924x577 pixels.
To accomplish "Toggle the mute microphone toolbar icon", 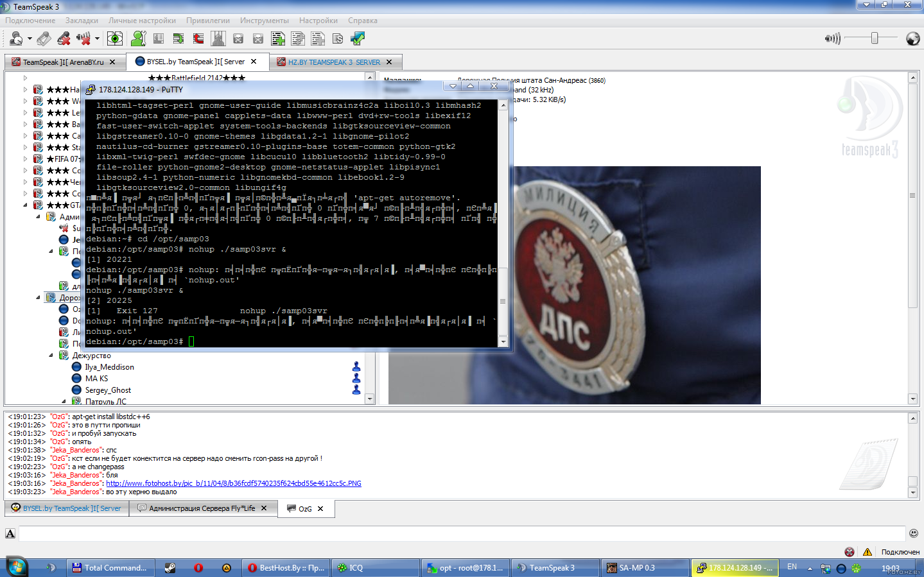I will pos(64,39).
